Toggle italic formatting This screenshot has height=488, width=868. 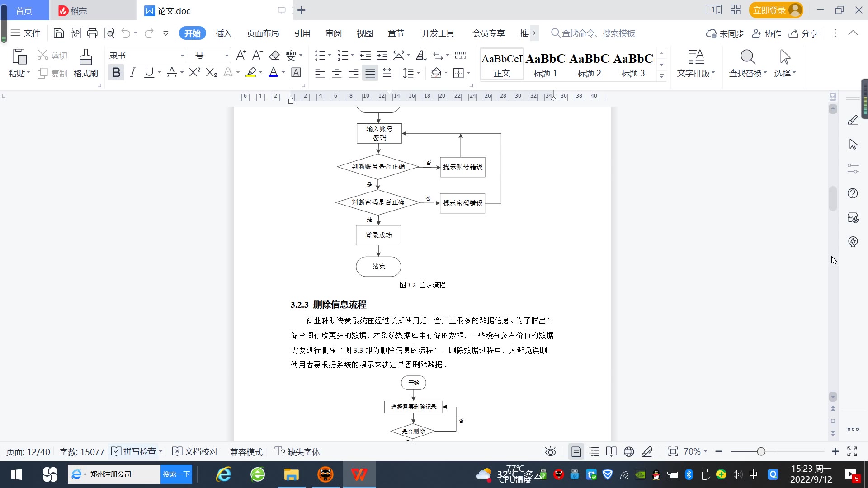[132, 72]
